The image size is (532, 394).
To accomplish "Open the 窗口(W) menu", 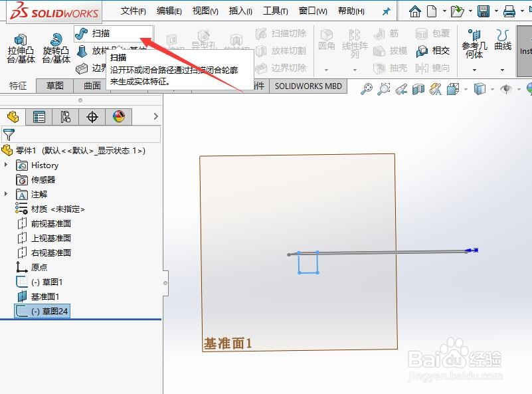I will pyautogui.click(x=313, y=11).
